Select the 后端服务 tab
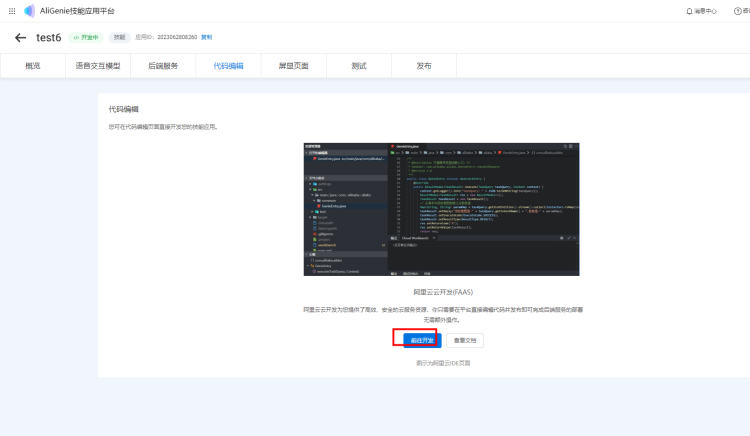This screenshot has height=436, width=750. (x=163, y=66)
